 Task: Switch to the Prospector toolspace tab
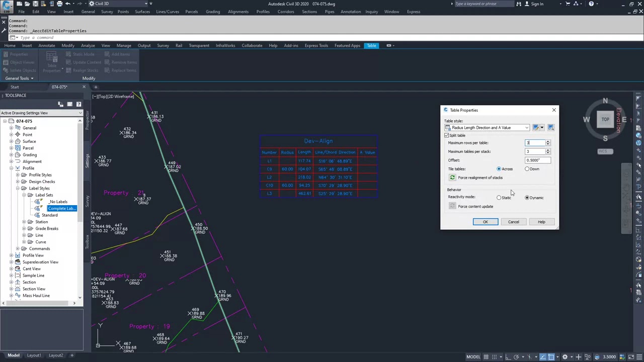pyautogui.click(x=87, y=119)
